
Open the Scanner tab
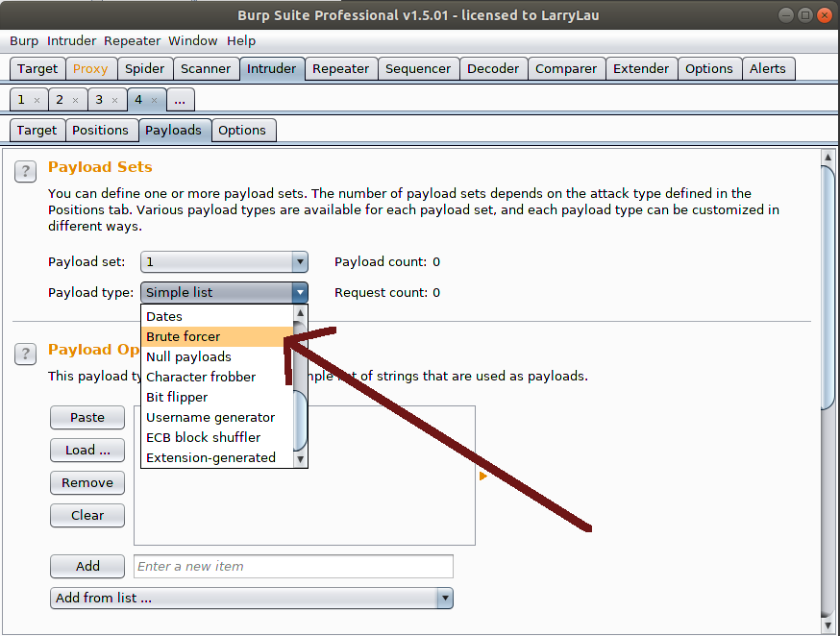(206, 69)
